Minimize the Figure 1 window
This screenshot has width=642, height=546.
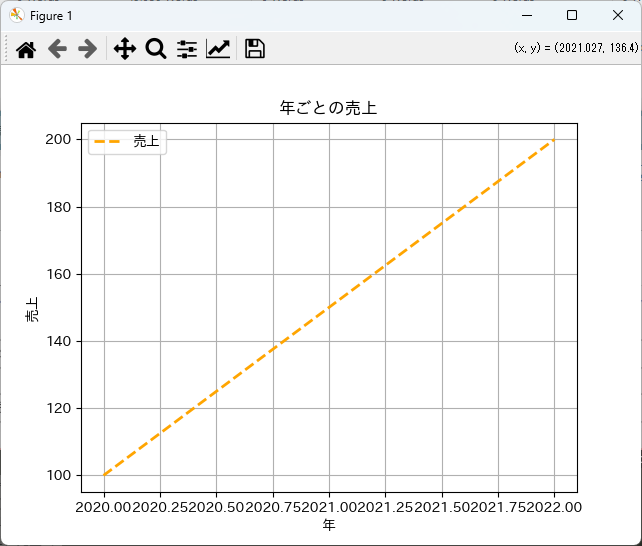point(526,15)
